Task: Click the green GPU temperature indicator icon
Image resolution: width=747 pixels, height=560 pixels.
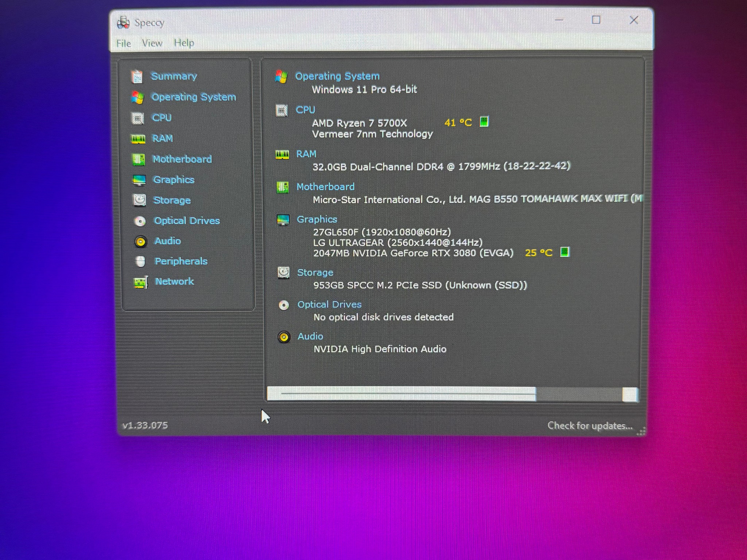Action: point(565,252)
